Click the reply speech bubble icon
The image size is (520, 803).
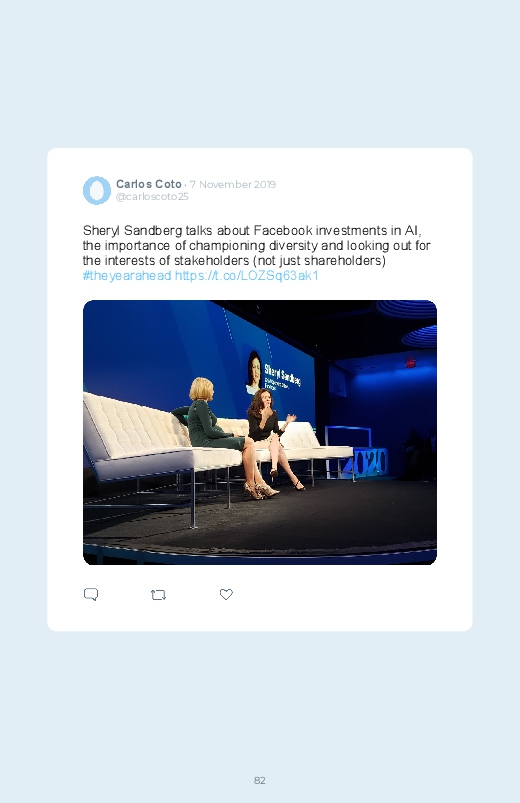(91, 594)
